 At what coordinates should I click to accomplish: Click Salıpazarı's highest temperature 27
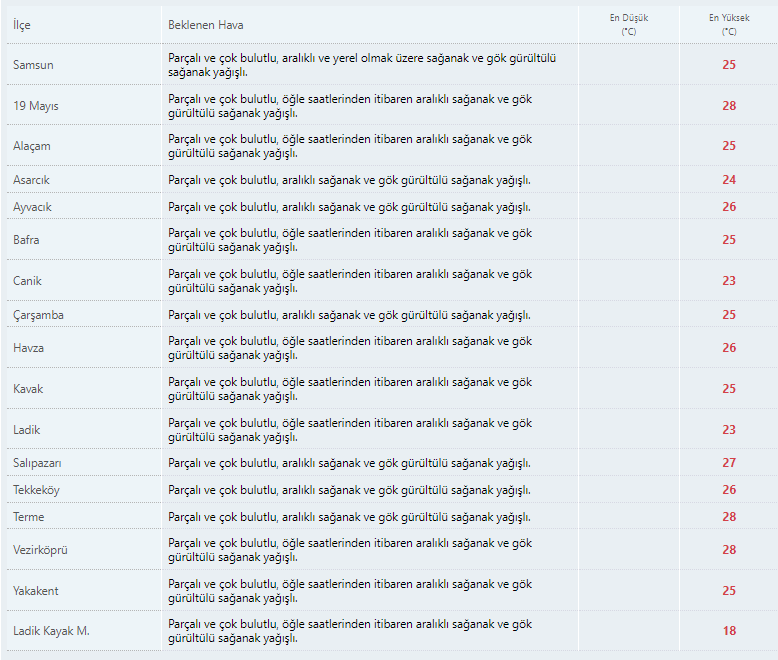[729, 463]
